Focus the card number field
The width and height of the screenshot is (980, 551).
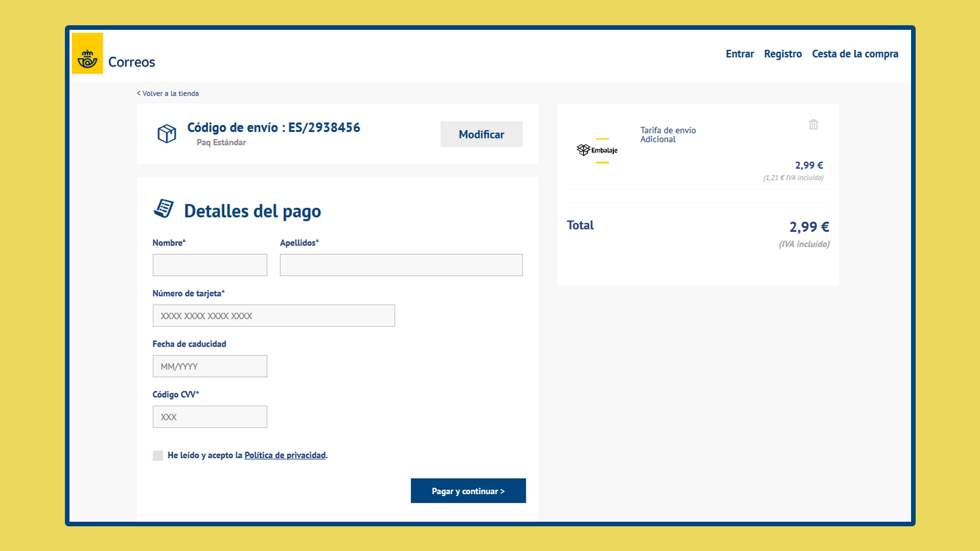point(273,315)
